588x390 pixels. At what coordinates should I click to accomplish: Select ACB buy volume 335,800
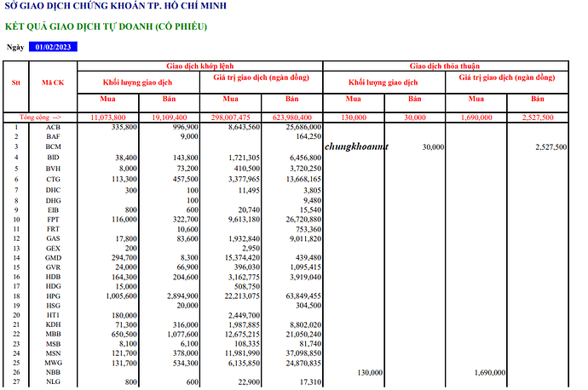pos(124,128)
